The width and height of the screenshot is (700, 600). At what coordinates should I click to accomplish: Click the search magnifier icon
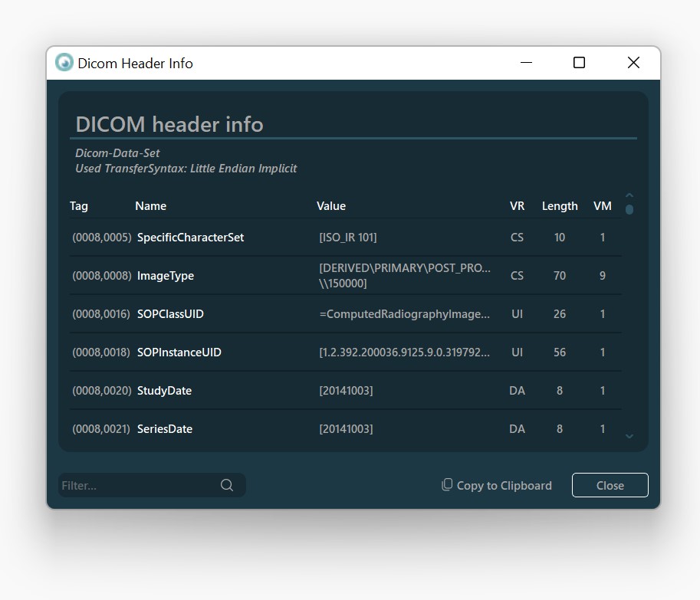coord(227,485)
